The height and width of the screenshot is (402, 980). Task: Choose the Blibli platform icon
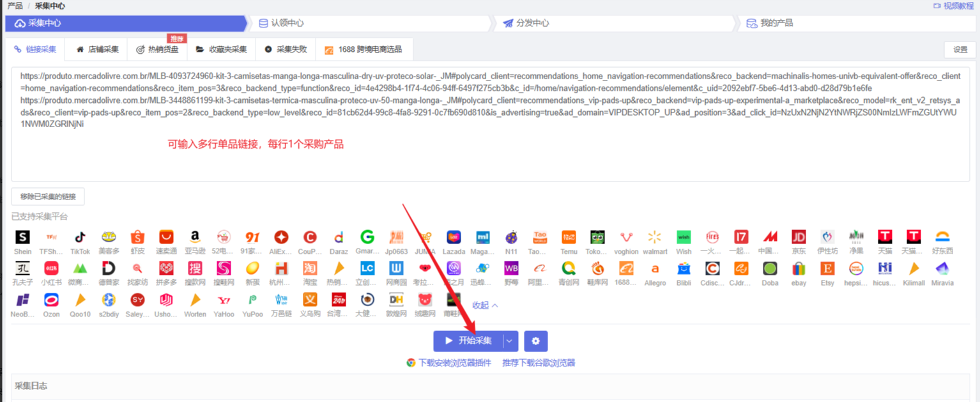coord(684,268)
